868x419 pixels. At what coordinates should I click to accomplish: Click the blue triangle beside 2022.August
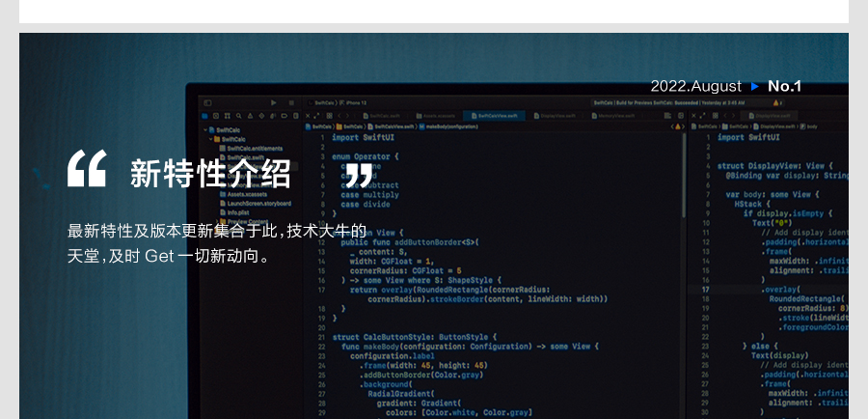(x=755, y=87)
